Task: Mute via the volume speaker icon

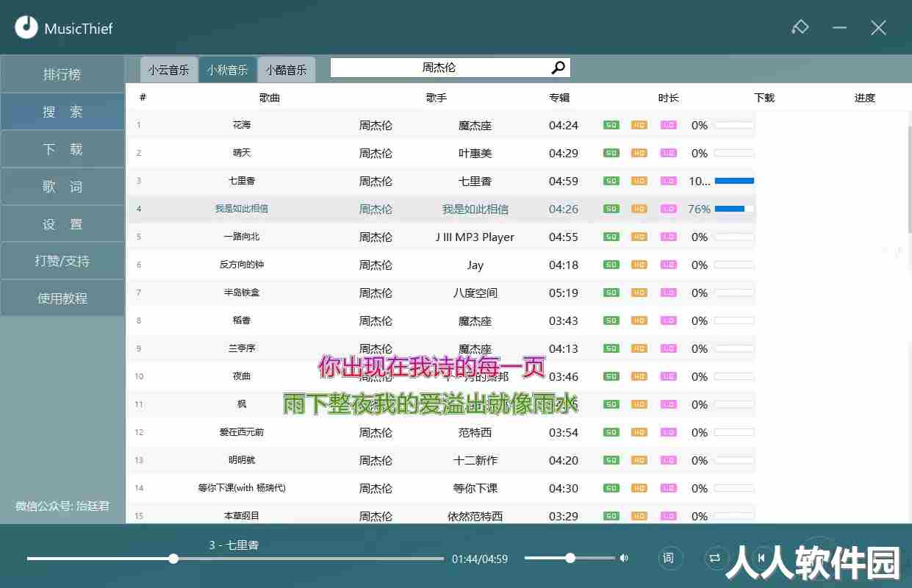Action: (624, 558)
